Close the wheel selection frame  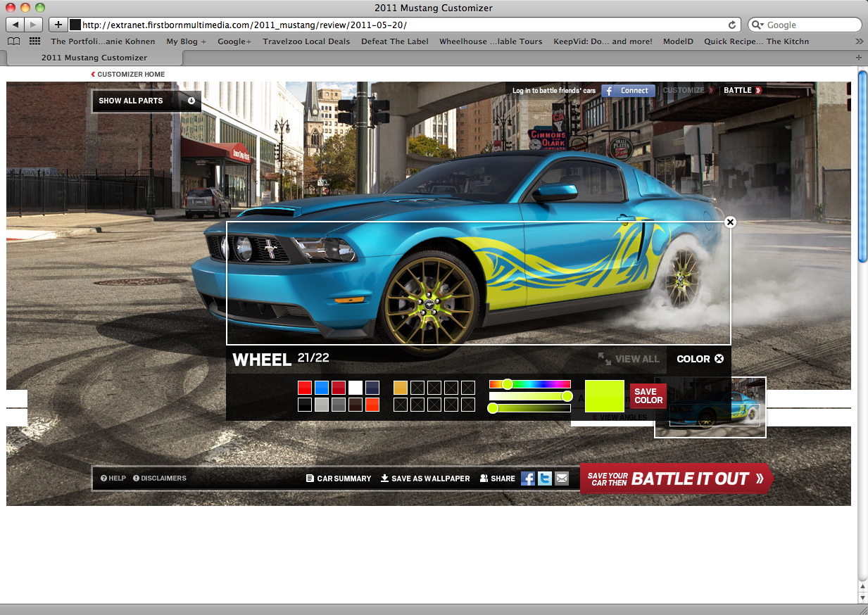point(730,222)
